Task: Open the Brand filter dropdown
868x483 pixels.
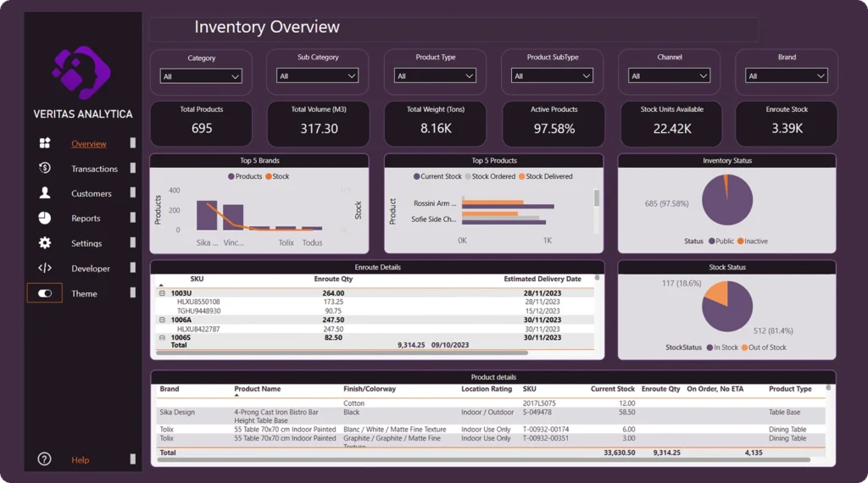Action: (x=786, y=76)
